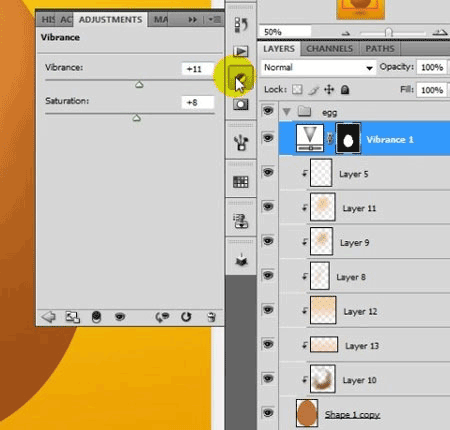Open the Layer Comps dock icon
The height and width of the screenshot is (430, 450).
point(241,221)
